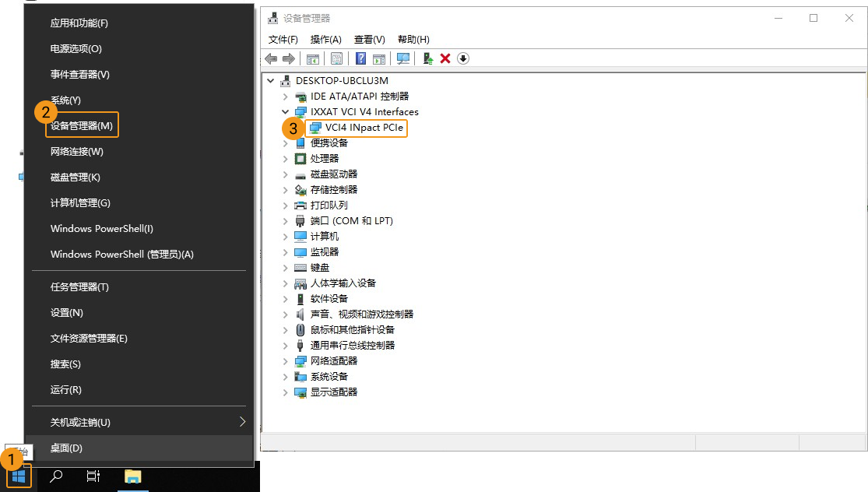Screen dimensions: 868x492
Task: Open the 查看(V) menu
Action: coord(369,39)
